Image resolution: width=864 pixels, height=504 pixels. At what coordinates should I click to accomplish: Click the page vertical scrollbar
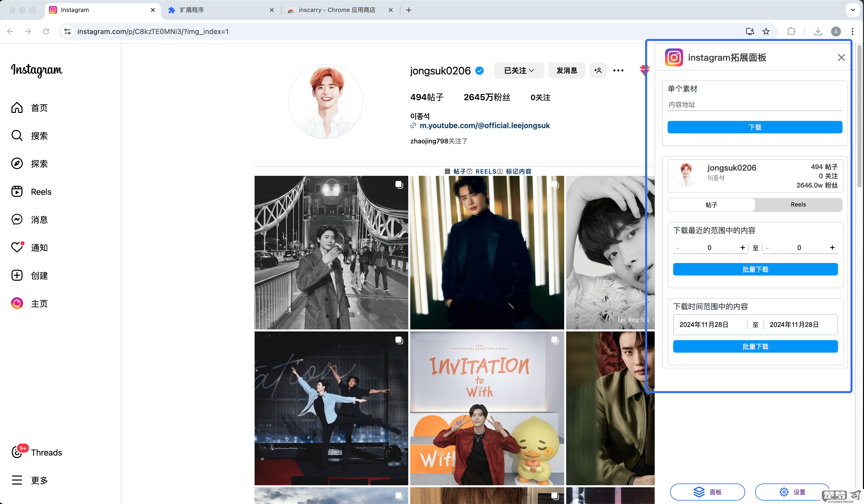pos(859,116)
